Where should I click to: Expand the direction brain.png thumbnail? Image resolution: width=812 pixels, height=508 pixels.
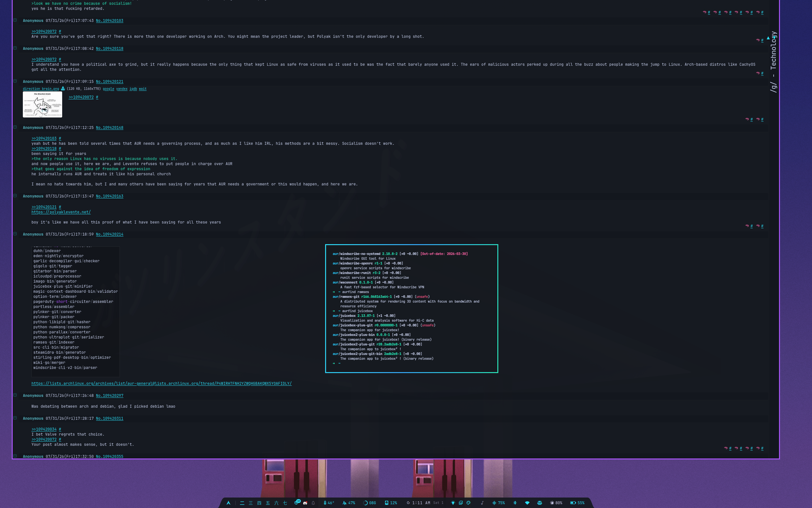coord(42,104)
